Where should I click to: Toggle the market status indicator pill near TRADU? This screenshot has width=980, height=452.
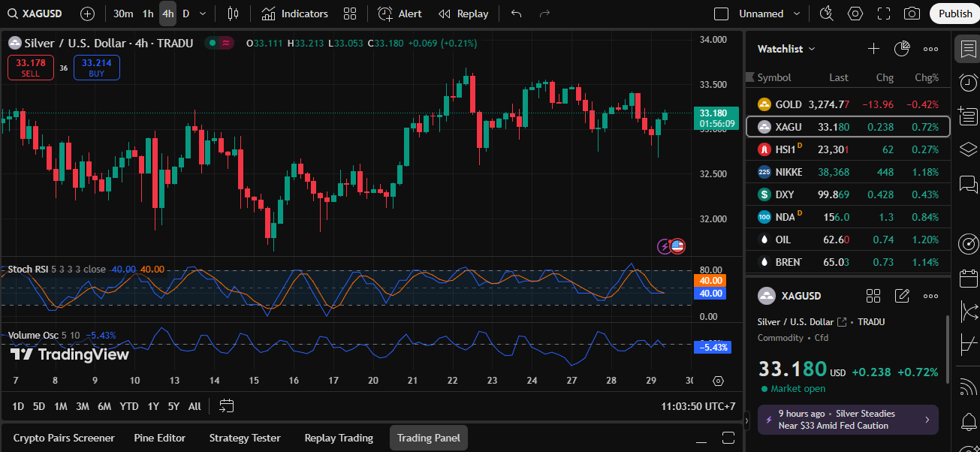pyautogui.click(x=220, y=44)
